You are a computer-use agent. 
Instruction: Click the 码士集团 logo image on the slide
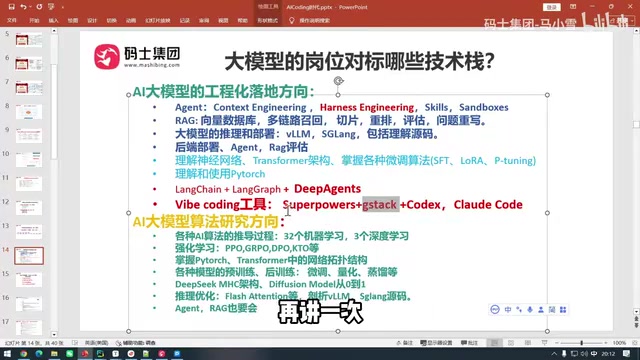pyautogui.click(x=137, y=57)
